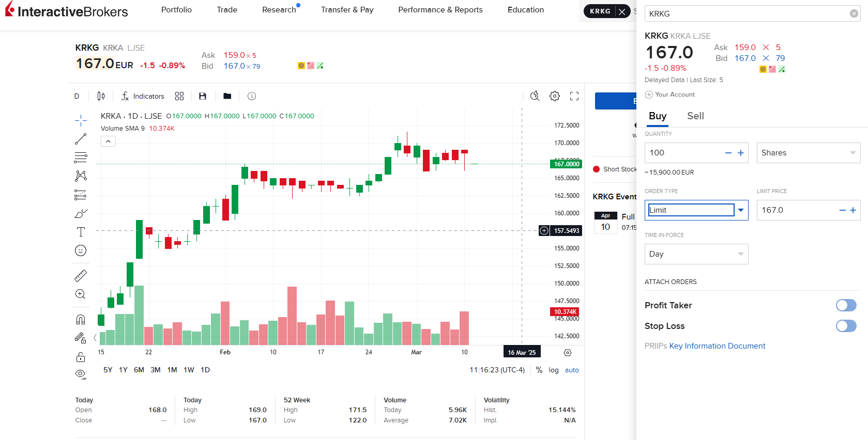Increase limit price with plus
This screenshot has width=868, height=440.
(x=853, y=210)
